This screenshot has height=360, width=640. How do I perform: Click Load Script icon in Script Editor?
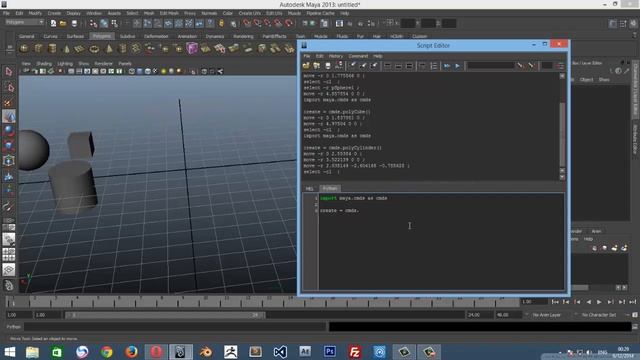[x=306, y=66]
